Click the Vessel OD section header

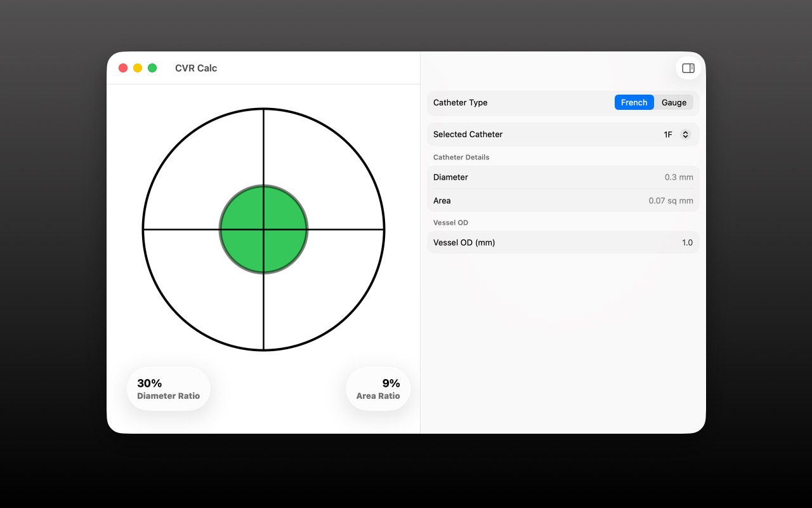pyautogui.click(x=450, y=223)
